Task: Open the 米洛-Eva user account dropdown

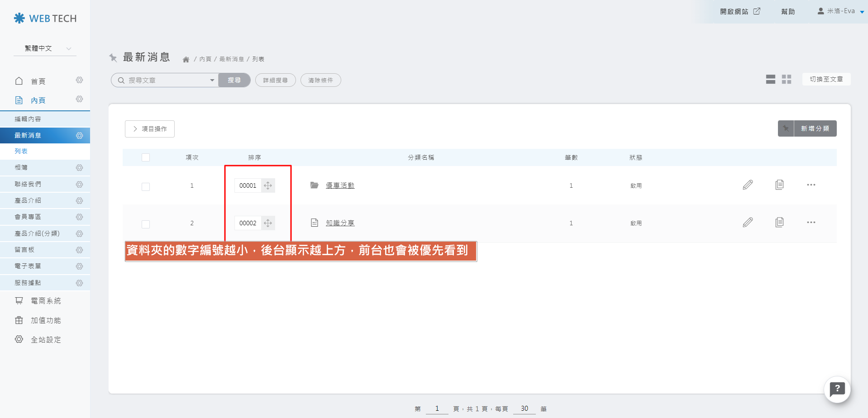Action: 841,11
